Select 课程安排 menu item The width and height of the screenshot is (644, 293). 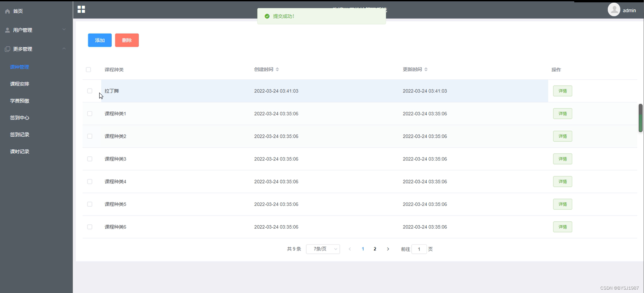tap(19, 84)
